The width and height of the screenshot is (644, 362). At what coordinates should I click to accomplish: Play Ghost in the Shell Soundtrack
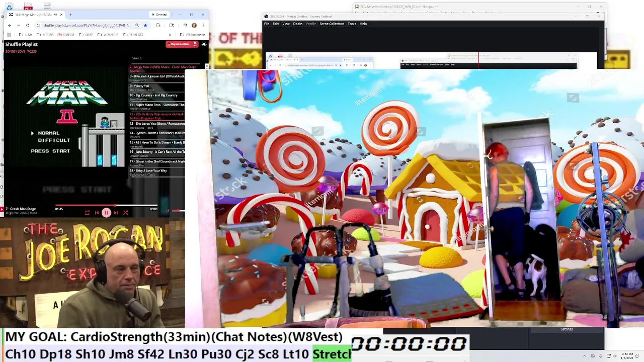pyautogui.click(x=157, y=162)
